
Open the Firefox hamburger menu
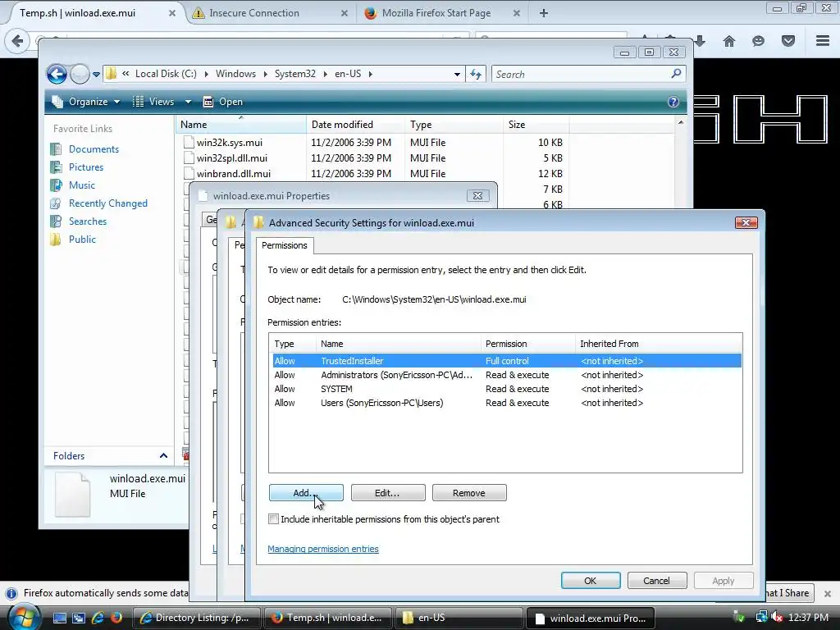pyautogui.click(x=823, y=41)
